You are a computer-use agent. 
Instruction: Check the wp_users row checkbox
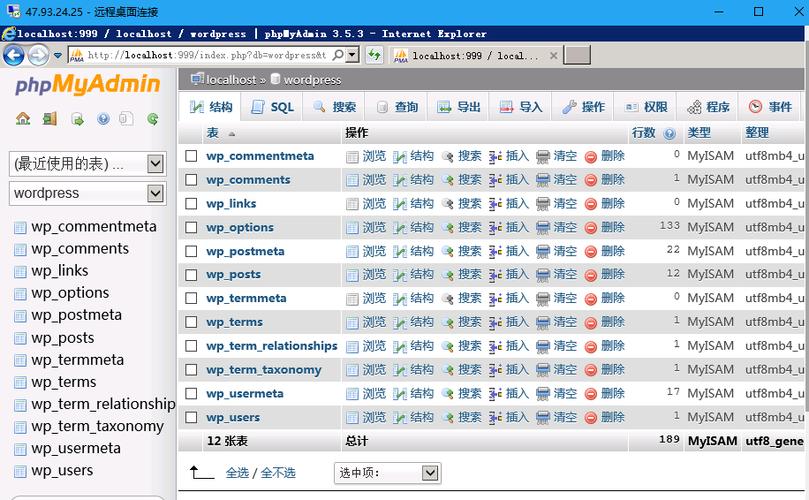coord(191,417)
